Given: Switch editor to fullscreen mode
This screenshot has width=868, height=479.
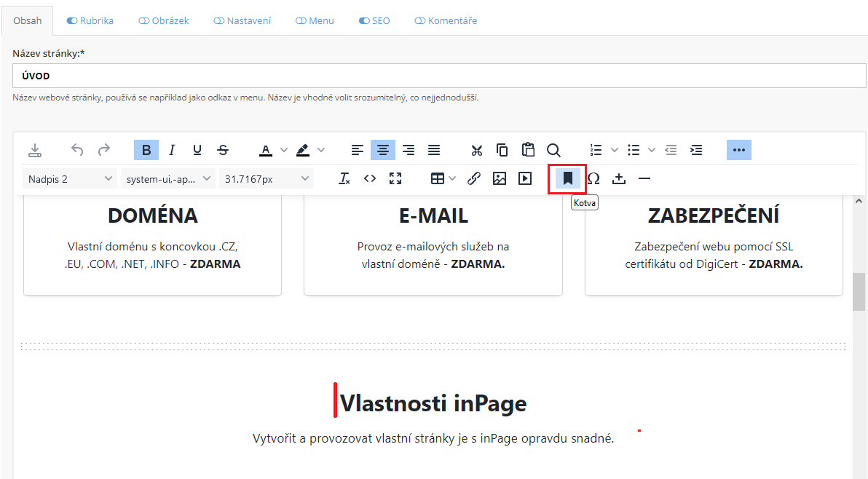Looking at the screenshot, I should 395,178.
